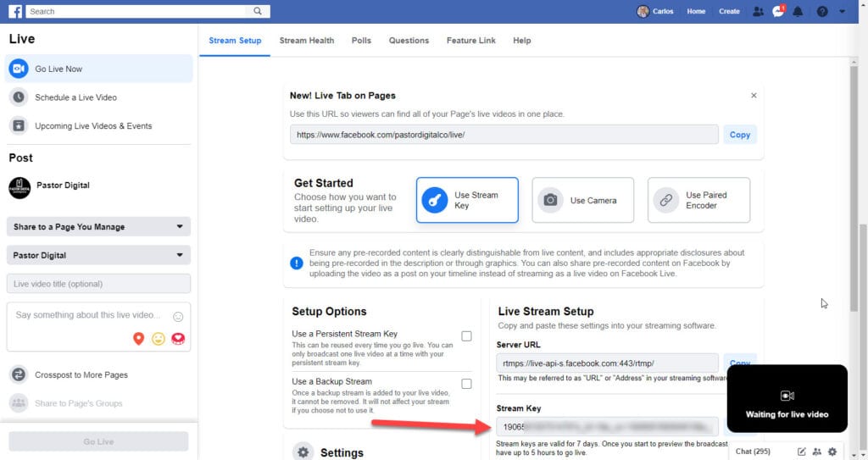Expand Share to a Page You Manage dropdown

[98, 226]
